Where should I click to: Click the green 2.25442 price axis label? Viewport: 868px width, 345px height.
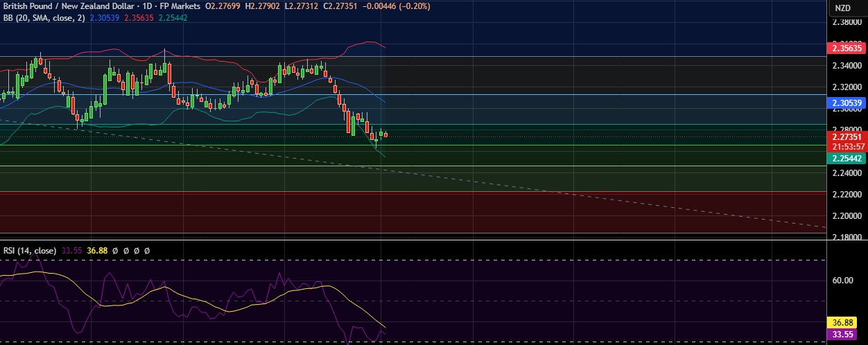coord(847,159)
